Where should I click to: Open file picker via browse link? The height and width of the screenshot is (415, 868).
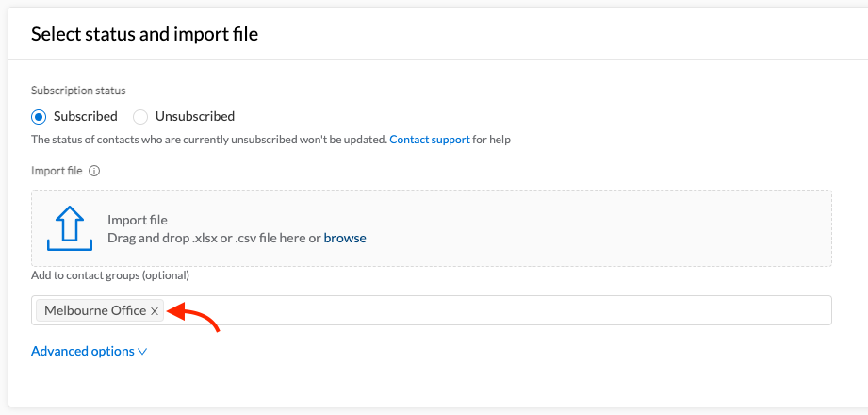345,239
